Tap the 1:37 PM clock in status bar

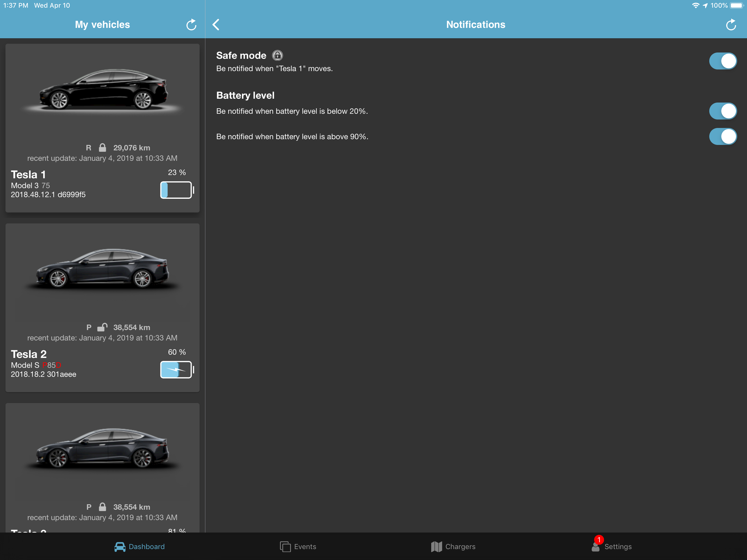click(16, 5)
